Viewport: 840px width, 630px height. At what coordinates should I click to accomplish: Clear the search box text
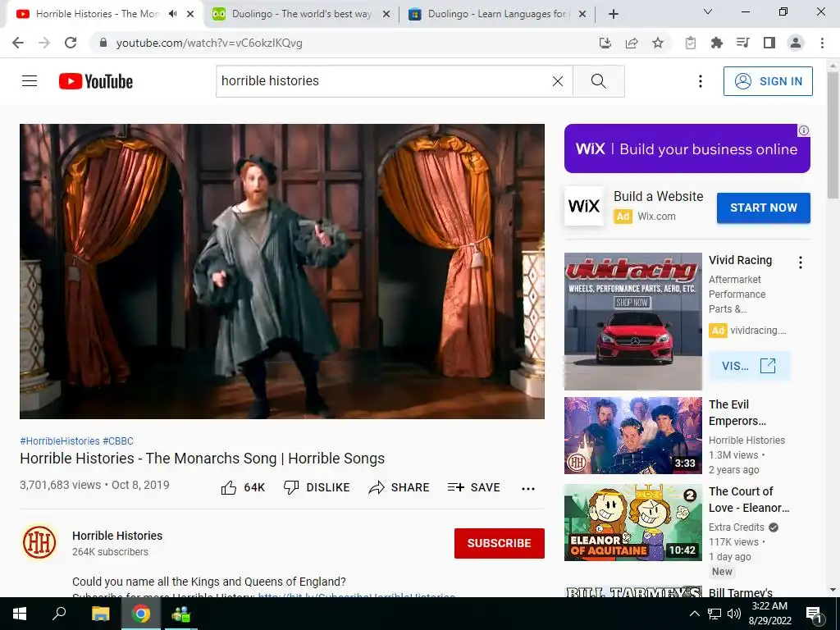coord(558,81)
